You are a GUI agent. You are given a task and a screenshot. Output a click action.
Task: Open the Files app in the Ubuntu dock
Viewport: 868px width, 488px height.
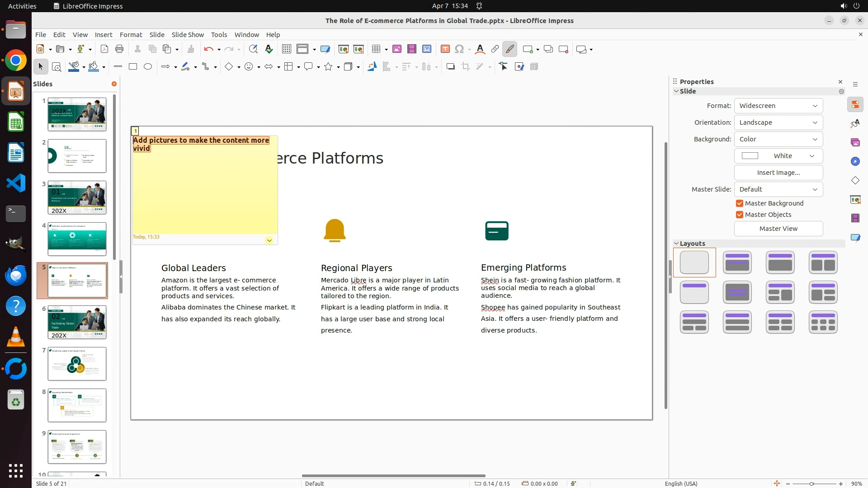(16, 30)
